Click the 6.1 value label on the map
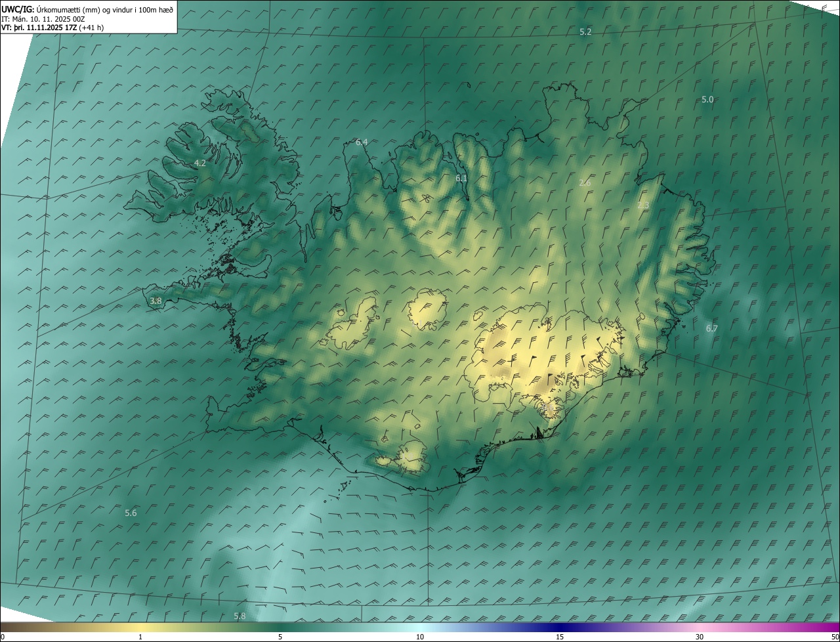This screenshot has height=642, width=840. pos(461,178)
